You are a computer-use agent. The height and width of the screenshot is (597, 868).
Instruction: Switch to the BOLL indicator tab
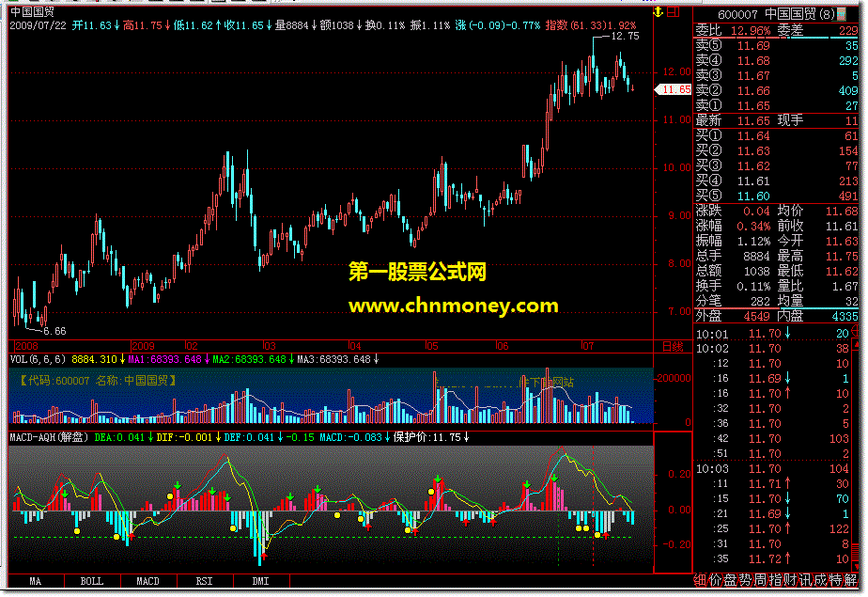(92, 581)
